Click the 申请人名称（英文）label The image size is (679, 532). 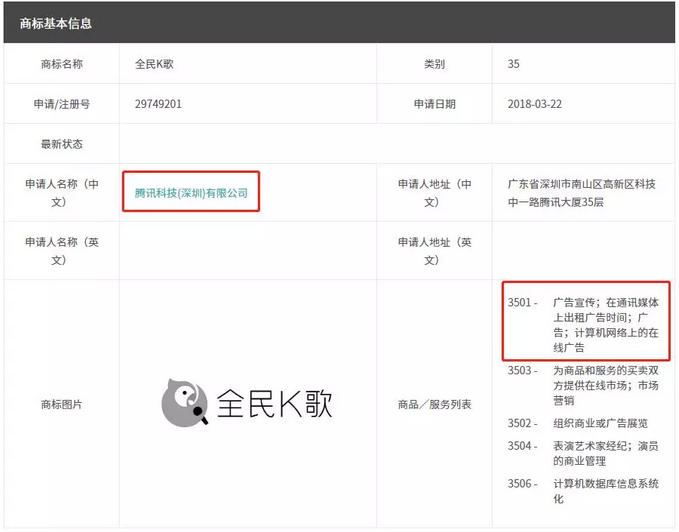coord(61,251)
